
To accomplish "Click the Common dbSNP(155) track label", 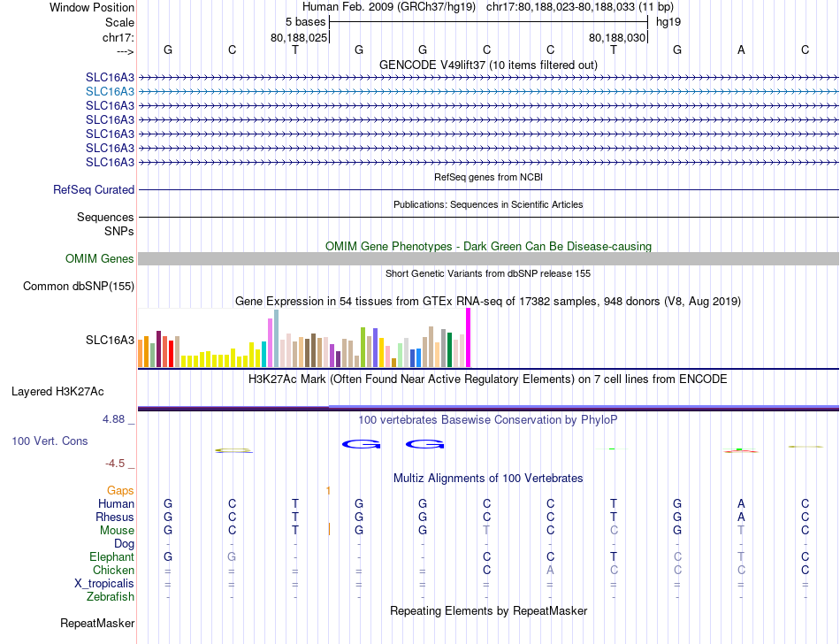I will [x=78, y=286].
